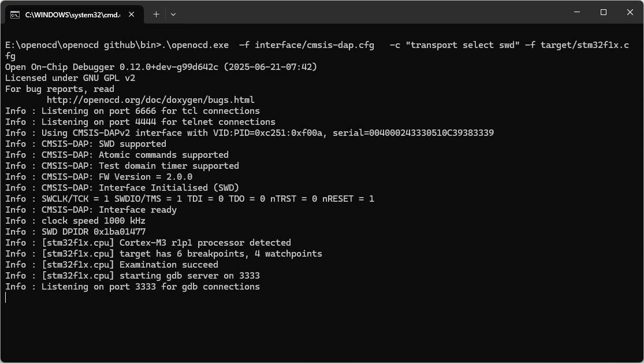Click the 'FW Version = 2.0.0' line

tap(99, 177)
